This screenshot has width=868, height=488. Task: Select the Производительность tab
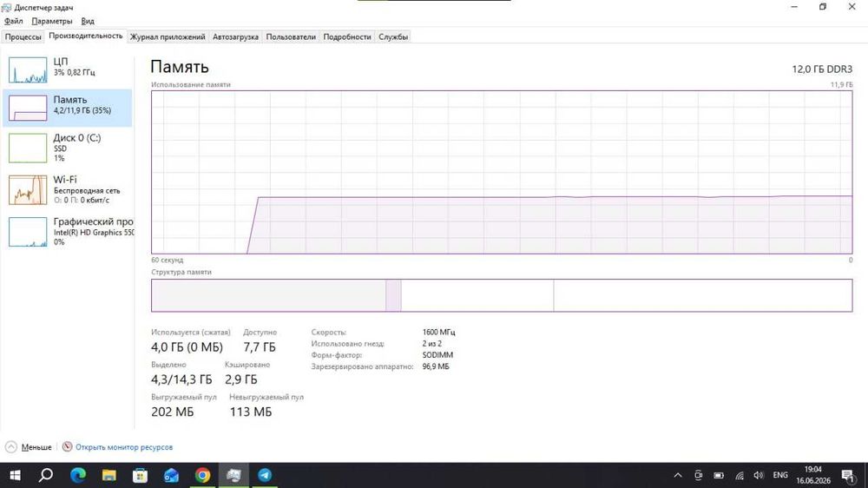click(x=86, y=36)
